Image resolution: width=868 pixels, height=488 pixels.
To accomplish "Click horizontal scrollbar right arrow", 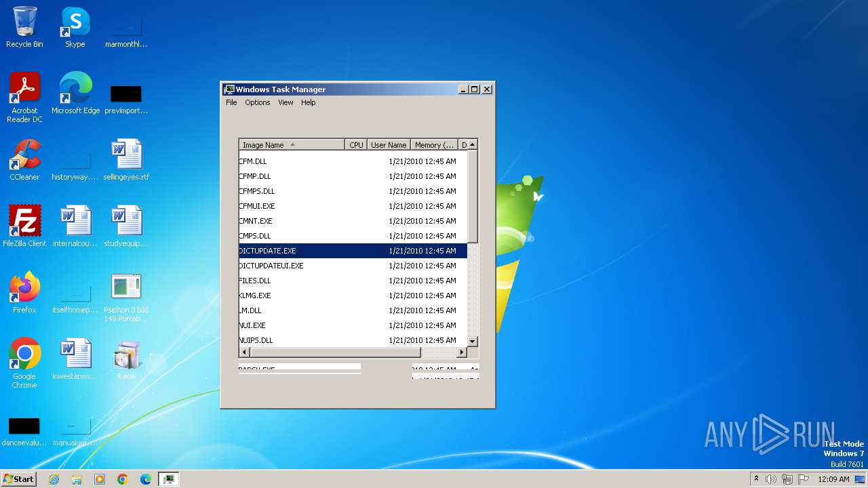I will click(x=462, y=352).
